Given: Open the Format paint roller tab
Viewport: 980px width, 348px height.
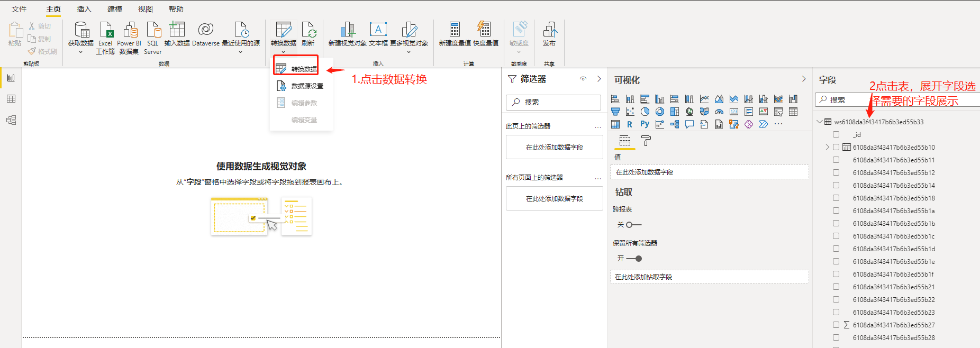Looking at the screenshot, I should click(x=646, y=141).
